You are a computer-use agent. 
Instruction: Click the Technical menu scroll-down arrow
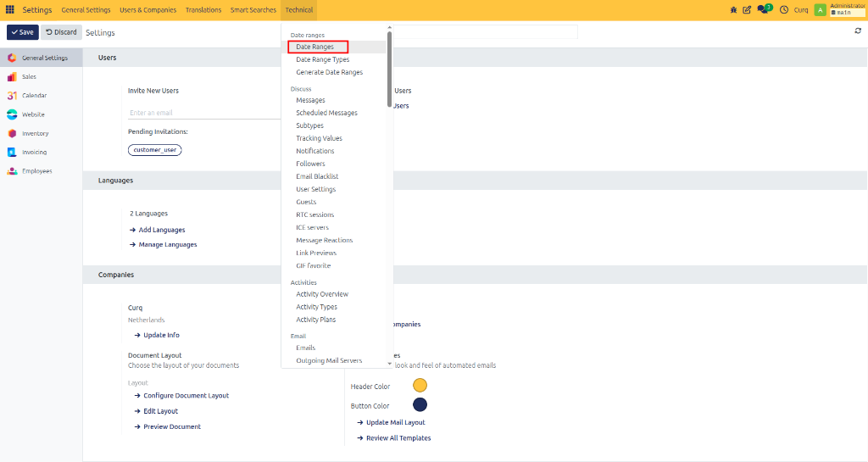point(390,364)
